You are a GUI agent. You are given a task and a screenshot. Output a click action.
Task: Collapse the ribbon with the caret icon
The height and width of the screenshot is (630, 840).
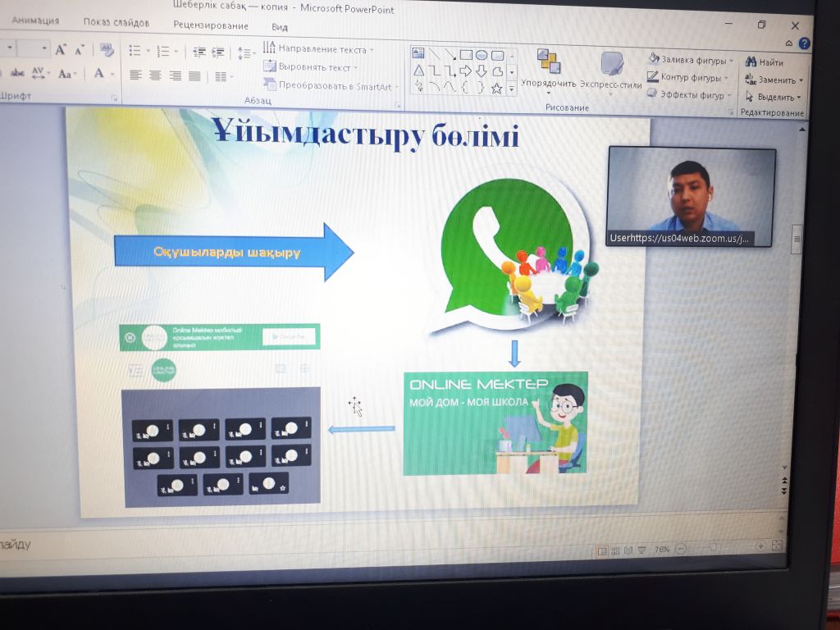[788, 43]
